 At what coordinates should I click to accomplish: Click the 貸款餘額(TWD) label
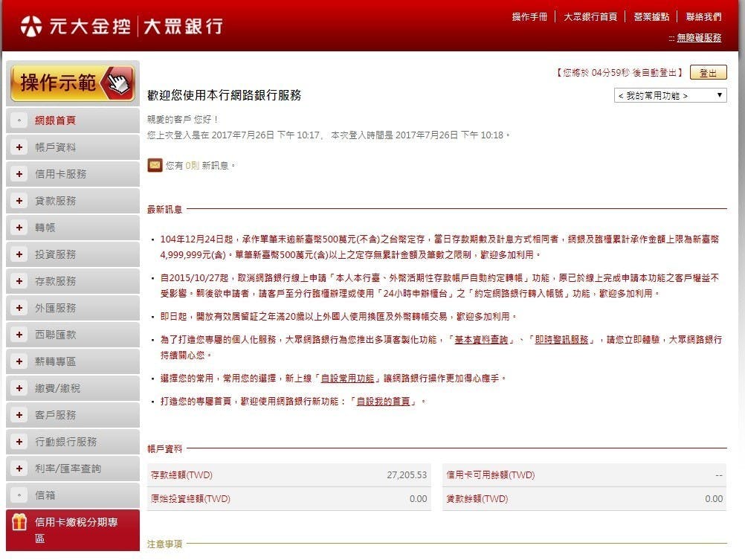tap(477, 499)
